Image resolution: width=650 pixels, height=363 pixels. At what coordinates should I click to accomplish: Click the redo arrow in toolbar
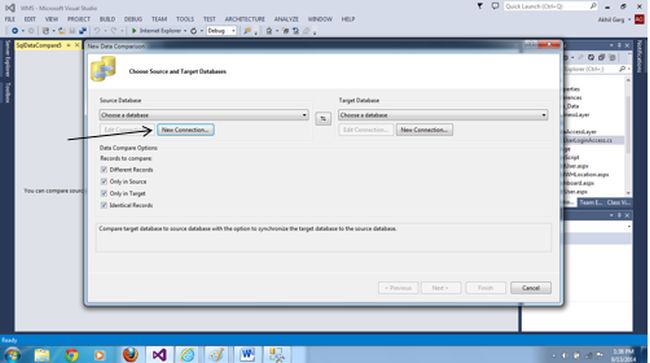(x=114, y=31)
